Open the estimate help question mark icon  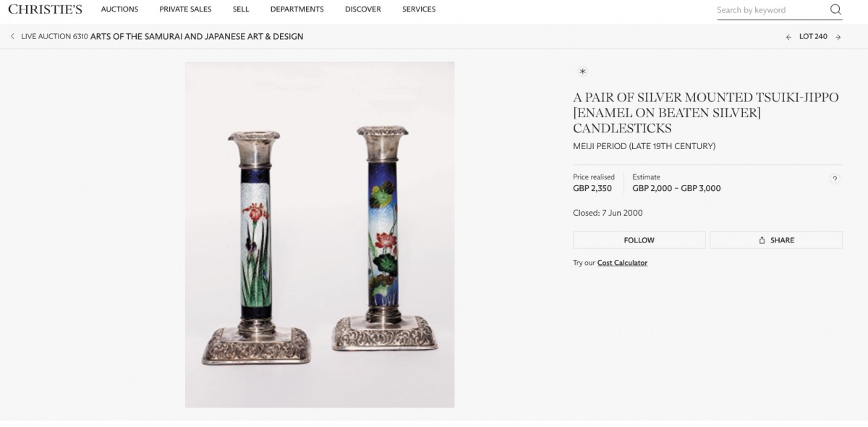click(835, 179)
